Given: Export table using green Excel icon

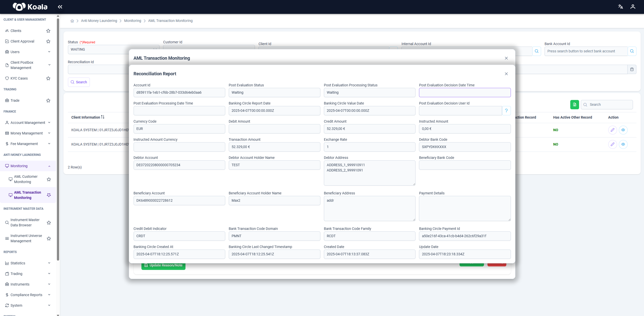Looking at the screenshot, I should (x=575, y=104).
